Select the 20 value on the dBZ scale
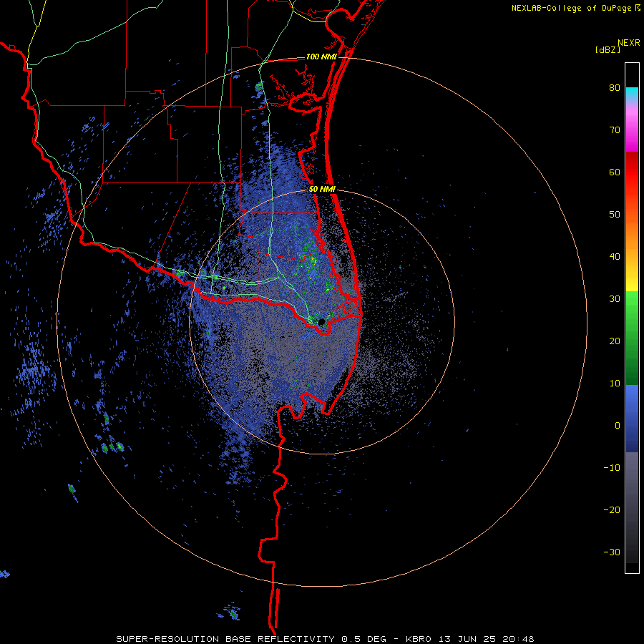 click(x=615, y=341)
